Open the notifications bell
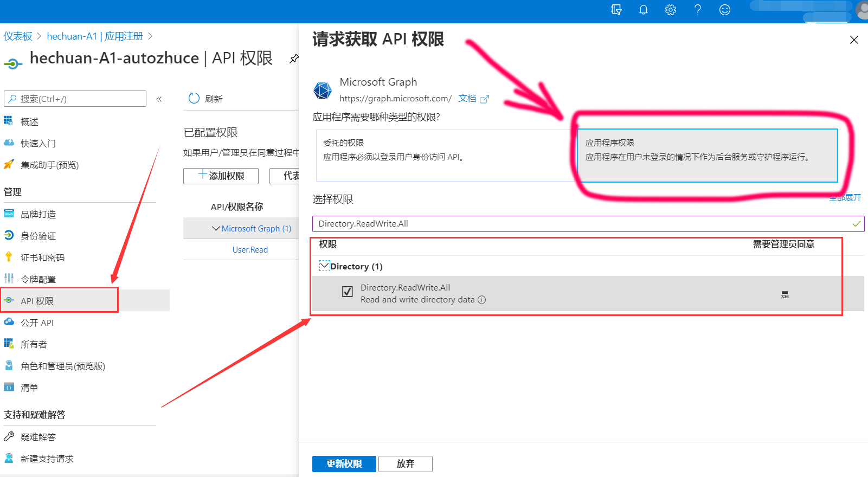This screenshot has width=868, height=477. click(x=644, y=10)
